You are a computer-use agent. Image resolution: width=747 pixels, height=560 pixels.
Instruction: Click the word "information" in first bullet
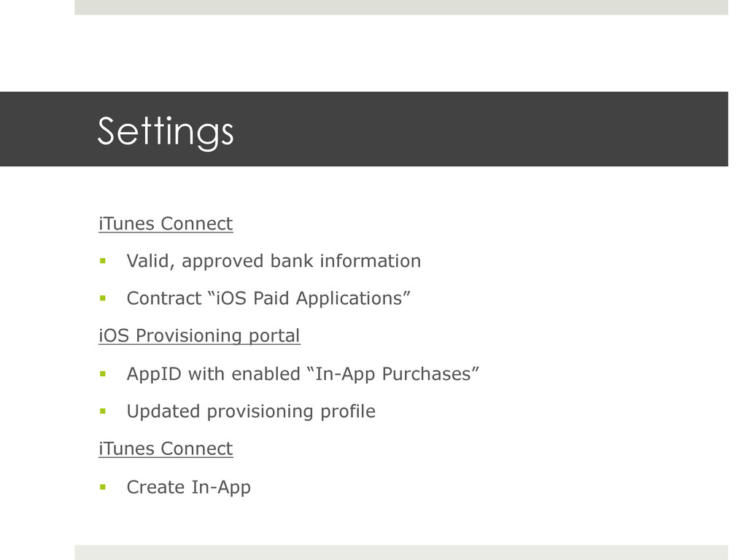click(370, 261)
